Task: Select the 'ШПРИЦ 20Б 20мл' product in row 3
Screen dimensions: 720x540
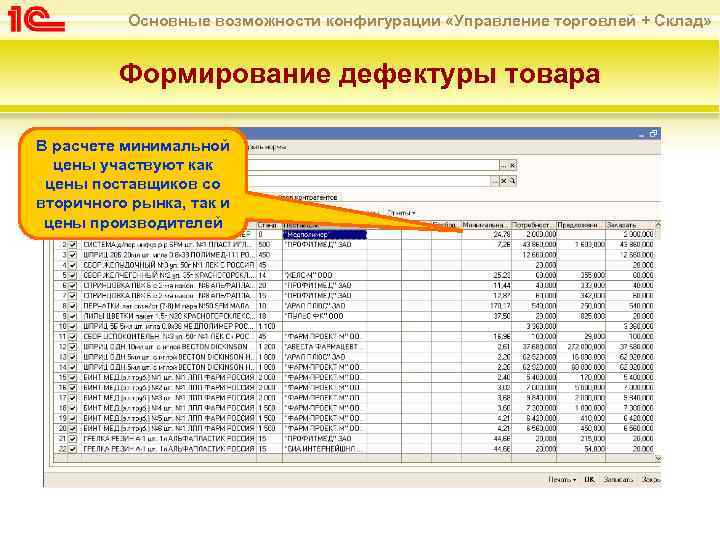Action: click(x=168, y=255)
